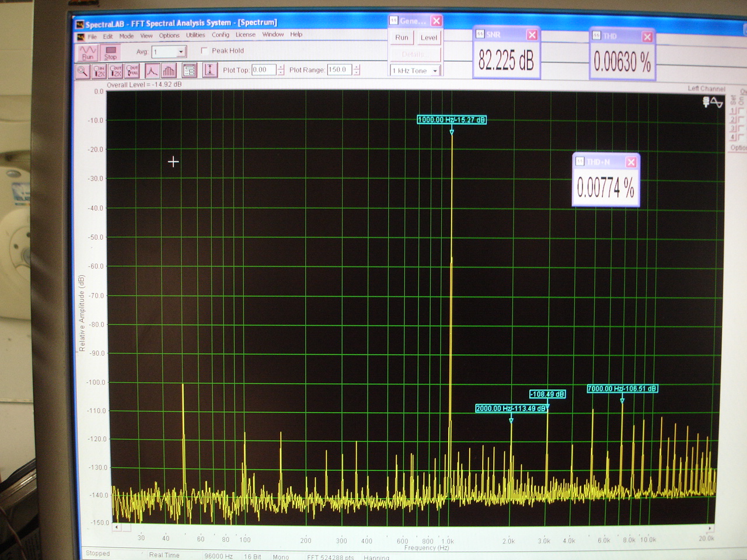Toggle overlay 1 On checkbox
747x560 pixels.
741,111
